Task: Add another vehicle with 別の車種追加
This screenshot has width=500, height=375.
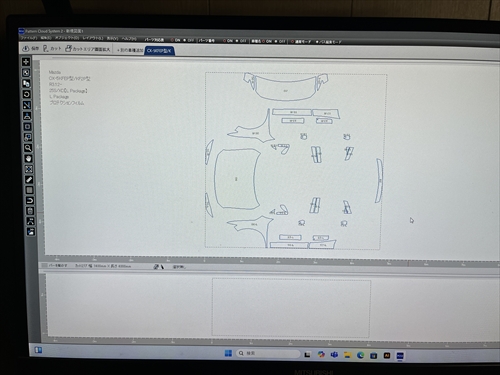Action: (x=130, y=50)
